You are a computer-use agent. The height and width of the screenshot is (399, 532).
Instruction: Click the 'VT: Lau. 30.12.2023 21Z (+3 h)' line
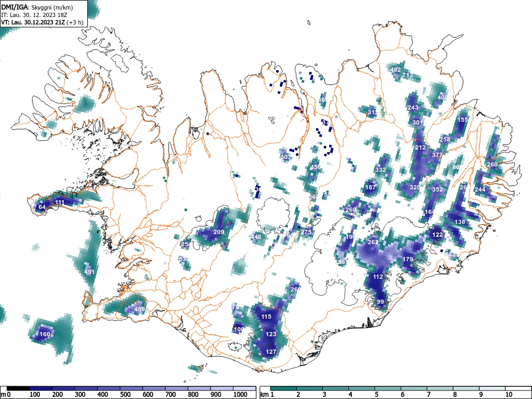click(x=42, y=22)
